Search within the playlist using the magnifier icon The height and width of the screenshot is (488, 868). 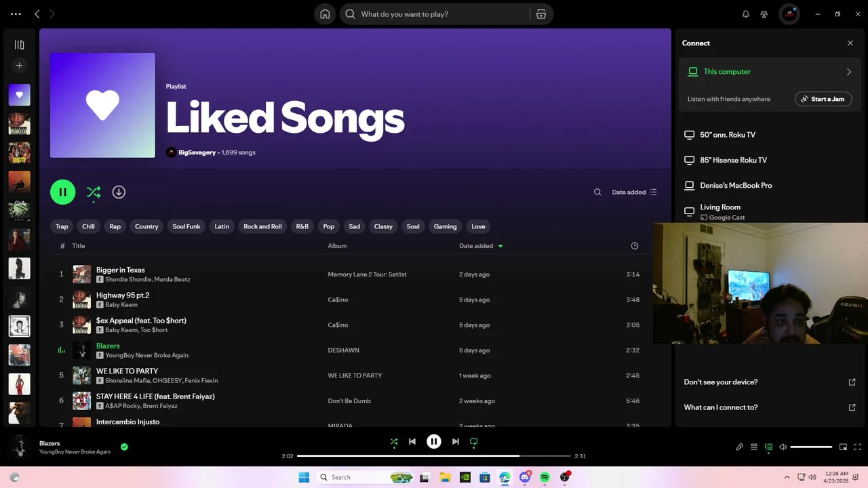coord(597,192)
